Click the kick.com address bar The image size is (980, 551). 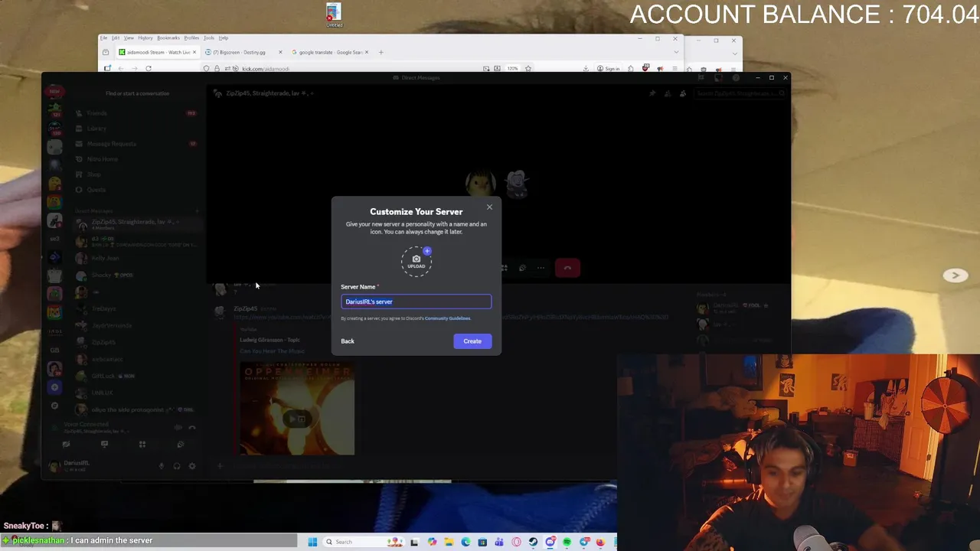tap(367, 68)
